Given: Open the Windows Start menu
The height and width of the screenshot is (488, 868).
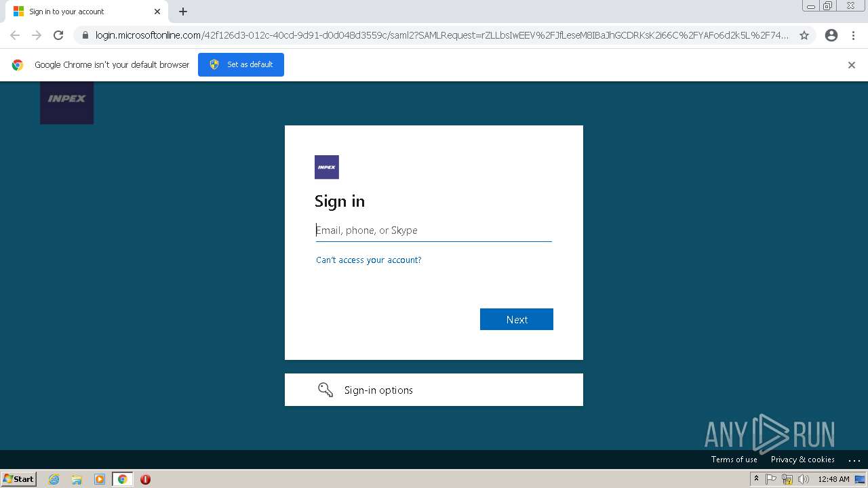Looking at the screenshot, I should point(19,479).
